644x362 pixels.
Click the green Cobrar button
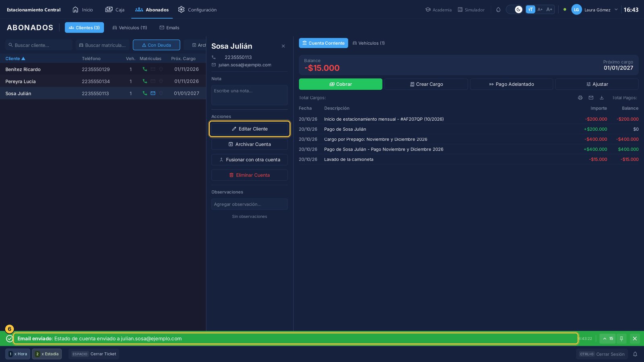tap(341, 84)
